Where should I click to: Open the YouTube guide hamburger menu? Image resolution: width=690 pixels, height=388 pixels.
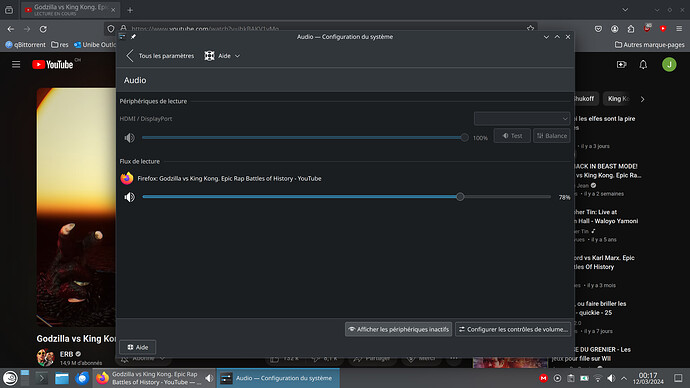16,65
